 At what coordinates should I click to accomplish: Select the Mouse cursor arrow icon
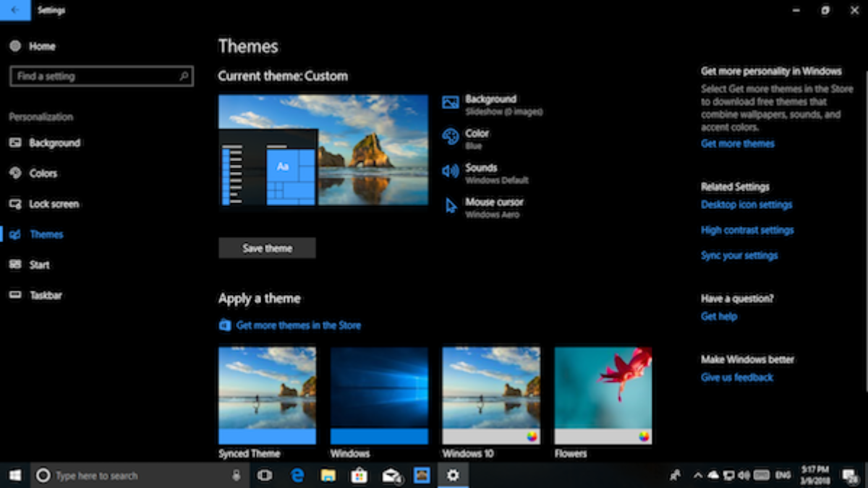coord(451,206)
